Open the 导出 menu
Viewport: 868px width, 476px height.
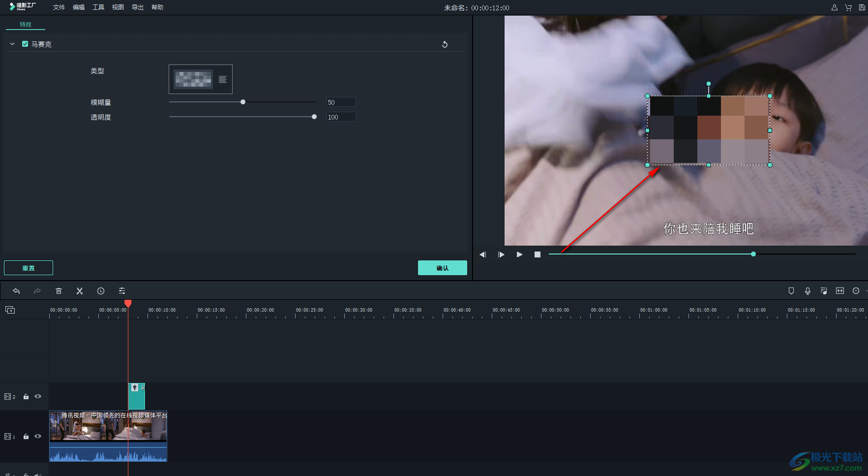tap(138, 7)
